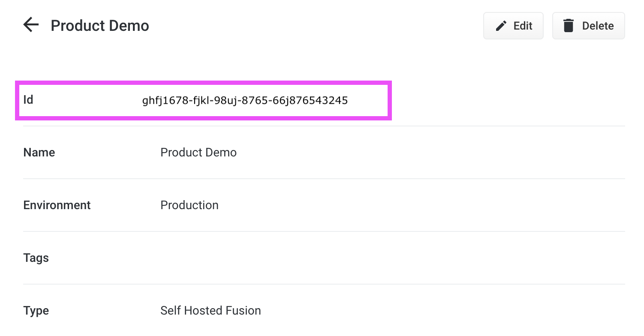This screenshot has height=336, width=644.
Task: Click the Tags field label
Action: pos(36,258)
